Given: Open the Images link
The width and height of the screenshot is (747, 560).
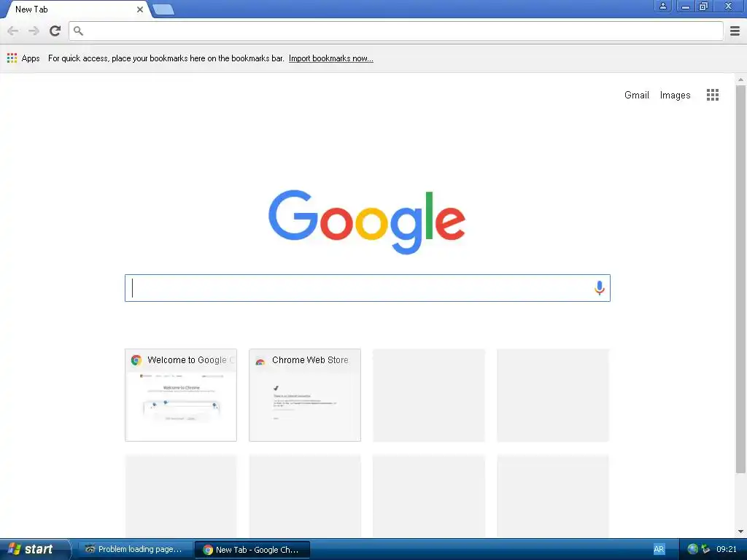Looking at the screenshot, I should coord(675,95).
